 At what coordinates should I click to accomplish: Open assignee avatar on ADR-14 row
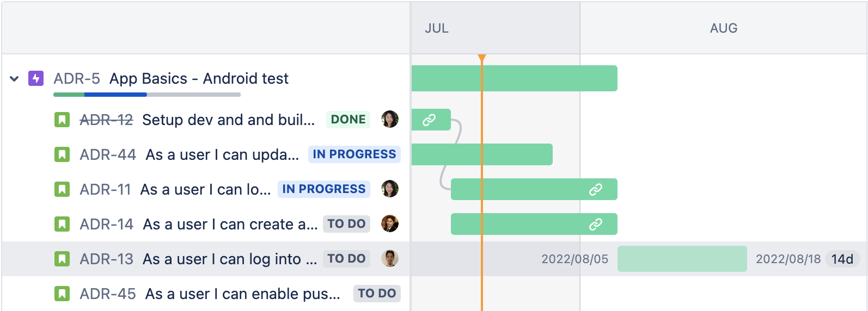(x=390, y=223)
